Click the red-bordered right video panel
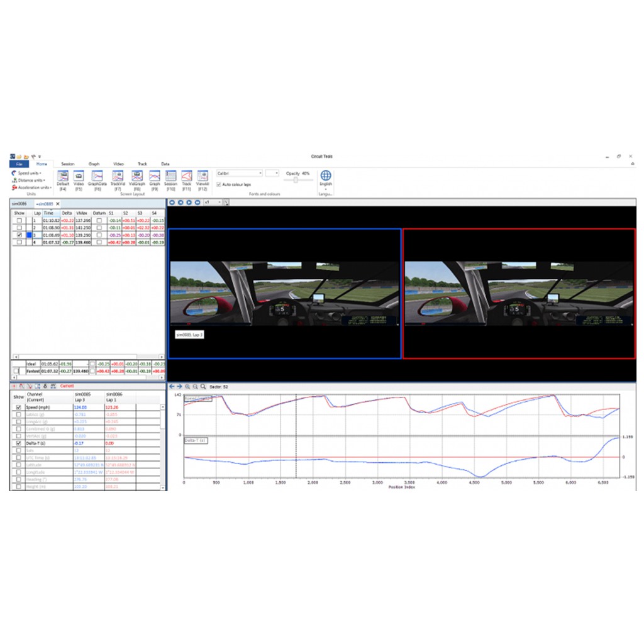644x644 pixels. pos(519,294)
